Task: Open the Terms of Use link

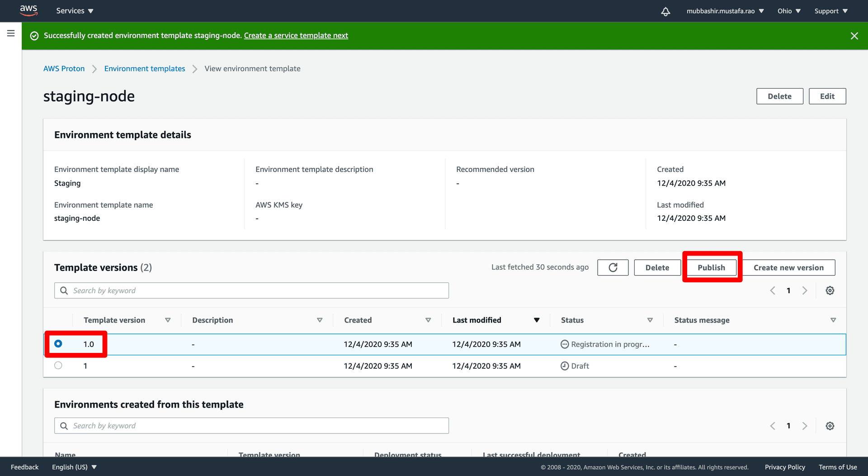Action: point(838,467)
